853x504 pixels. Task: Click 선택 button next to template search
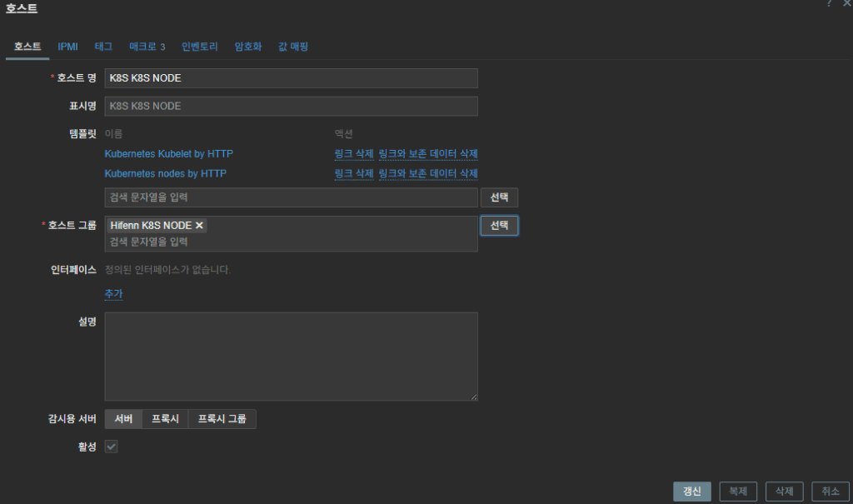pos(499,197)
